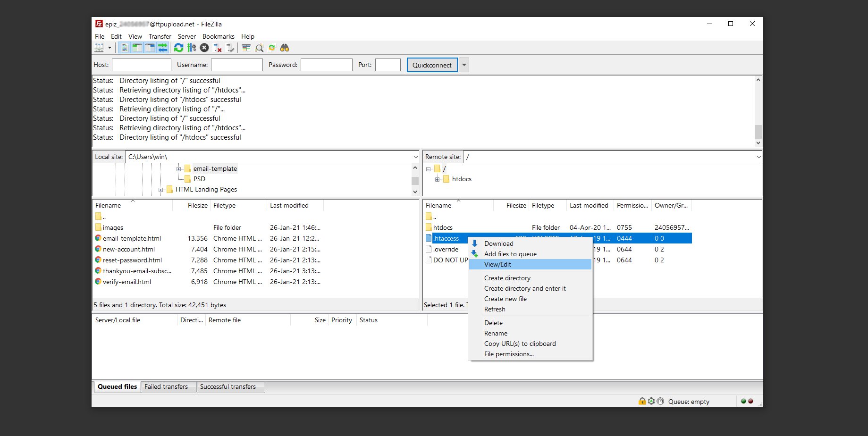Choose Refresh from the context menu
This screenshot has height=436, width=868.
[x=531, y=309]
